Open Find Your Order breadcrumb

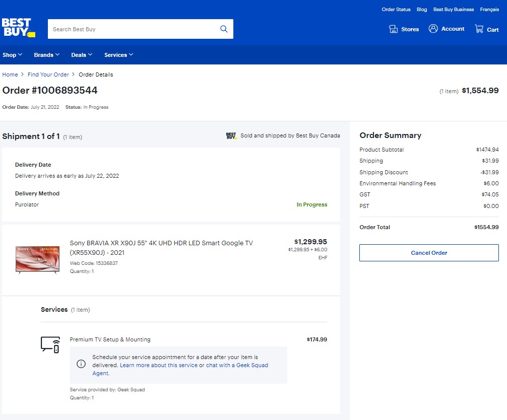[x=48, y=75]
